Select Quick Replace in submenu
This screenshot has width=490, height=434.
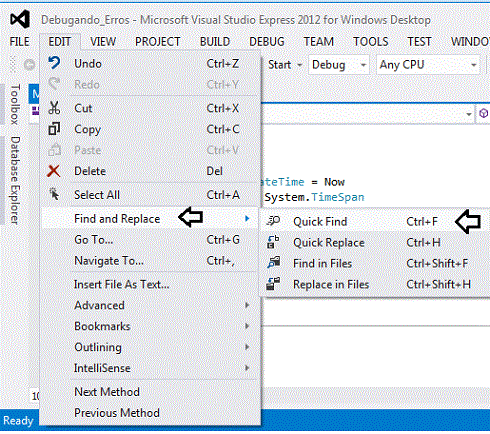coord(375,242)
